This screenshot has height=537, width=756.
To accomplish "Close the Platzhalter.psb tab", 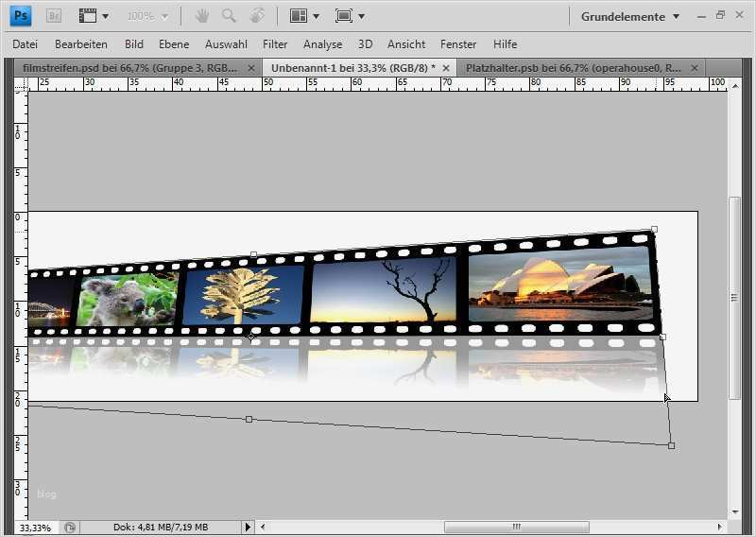I will [695, 68].
